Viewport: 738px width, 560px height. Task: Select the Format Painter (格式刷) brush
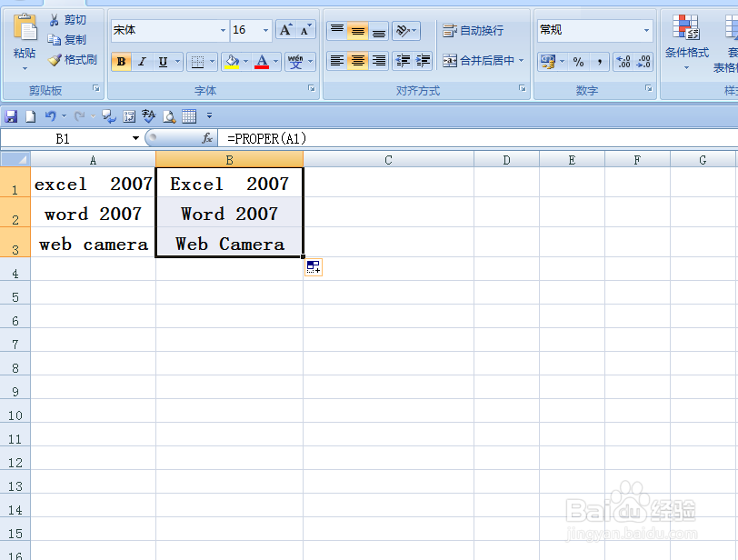click(x=74, y=60)
